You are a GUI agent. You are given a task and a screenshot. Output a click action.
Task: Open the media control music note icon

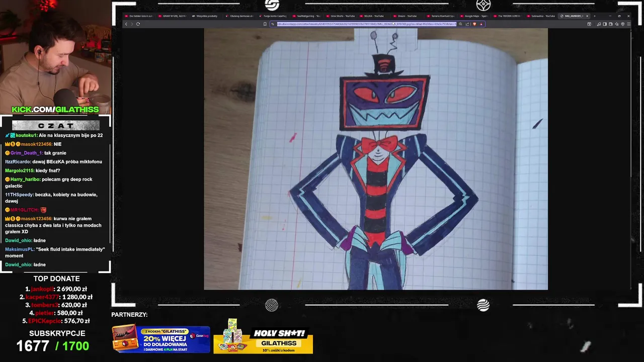pyautogui.click(x=599, y=24)
